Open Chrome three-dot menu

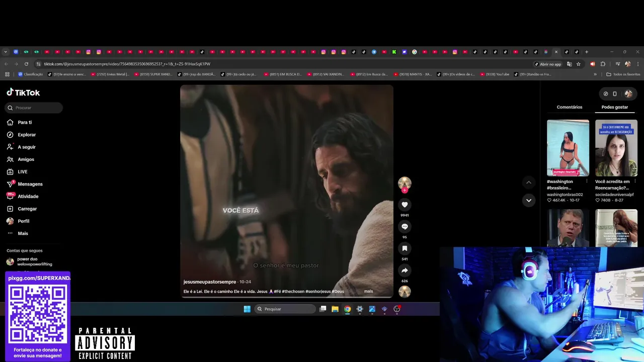coord(638,64)
